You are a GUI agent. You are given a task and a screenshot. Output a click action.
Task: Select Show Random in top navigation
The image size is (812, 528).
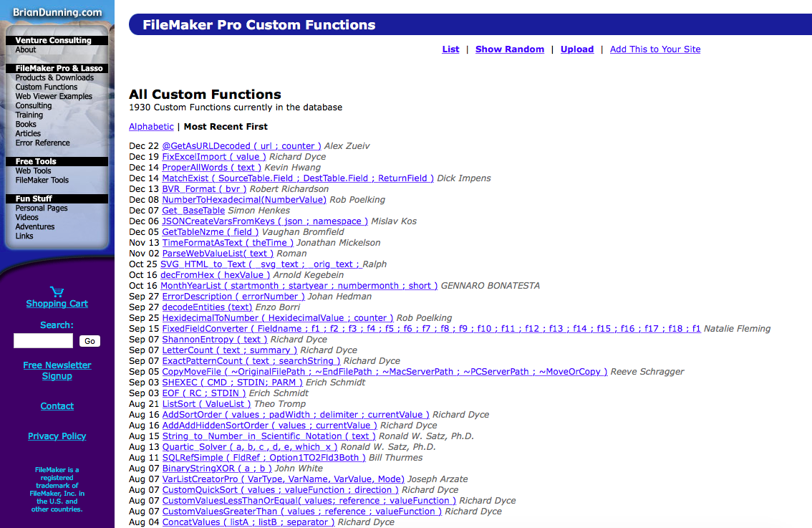click(x=510, y=49)
